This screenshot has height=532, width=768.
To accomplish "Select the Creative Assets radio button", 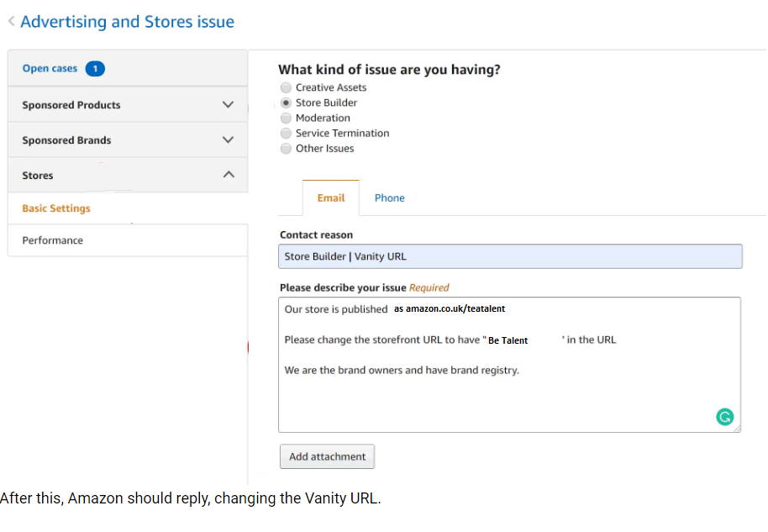I will (286, 87).
